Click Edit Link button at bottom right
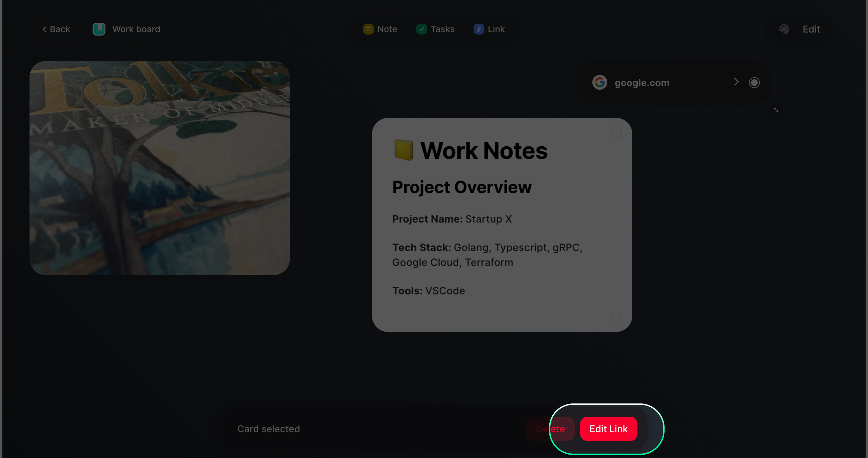 (x=609, y=429)
